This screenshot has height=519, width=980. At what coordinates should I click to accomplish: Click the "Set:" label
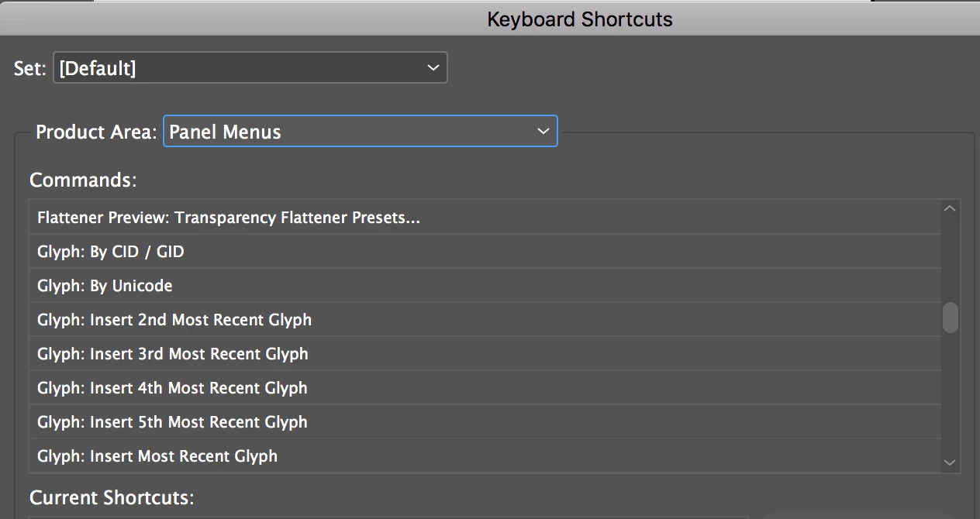(x=30, y=68)
